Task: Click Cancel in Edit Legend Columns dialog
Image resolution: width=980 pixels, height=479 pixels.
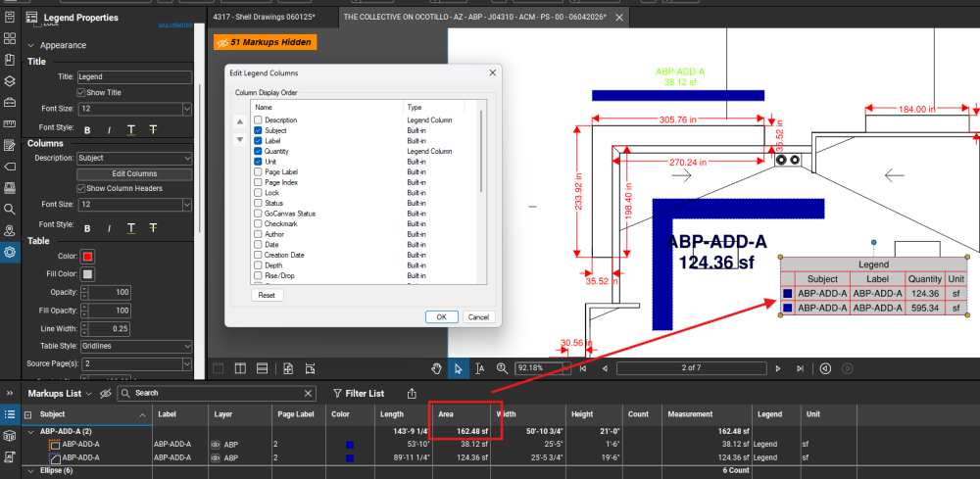Action: pos(479,317)
